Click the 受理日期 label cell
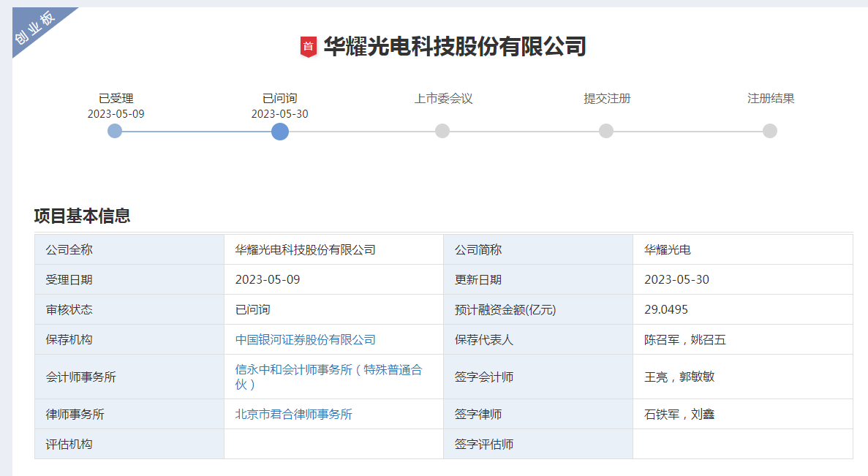The image size is (868, 476). (129, 279)
